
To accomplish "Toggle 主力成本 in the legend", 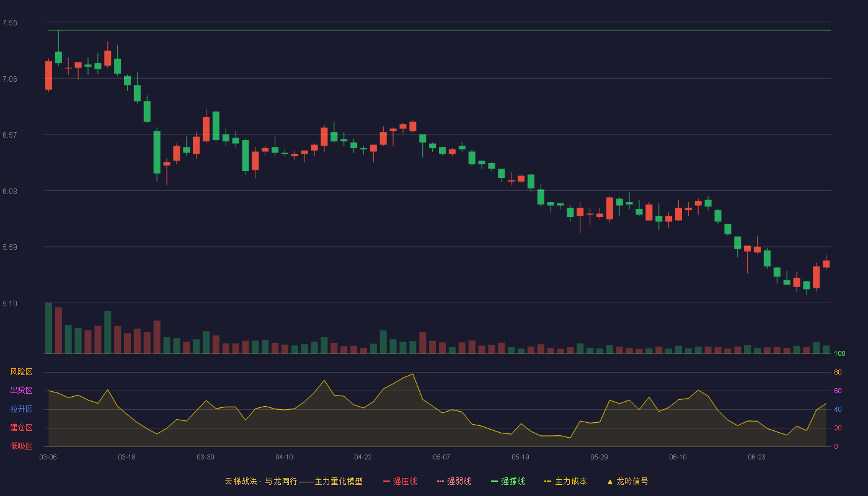I will point(565,481).
